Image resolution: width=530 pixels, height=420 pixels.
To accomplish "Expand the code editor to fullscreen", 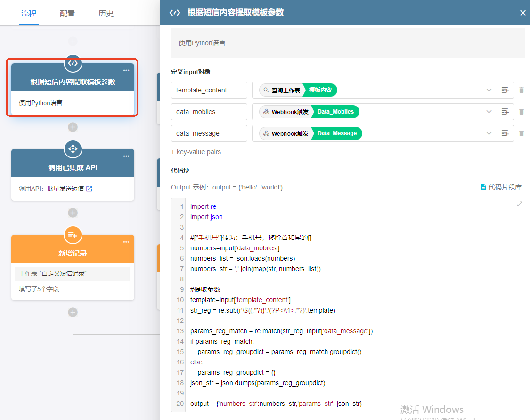I will click(520, 204).
